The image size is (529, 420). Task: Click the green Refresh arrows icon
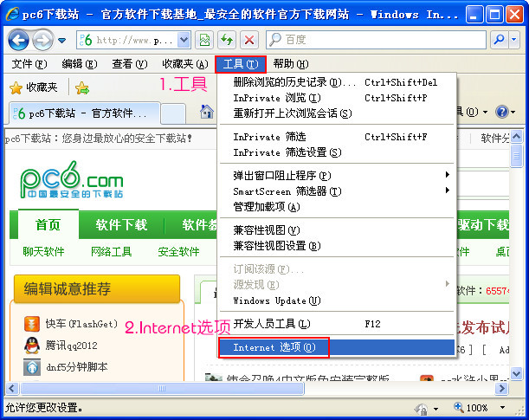227,40
